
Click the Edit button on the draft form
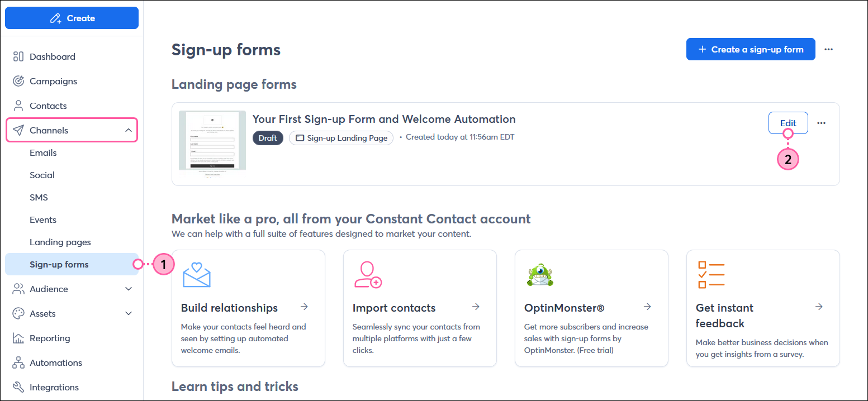[788, 123]
